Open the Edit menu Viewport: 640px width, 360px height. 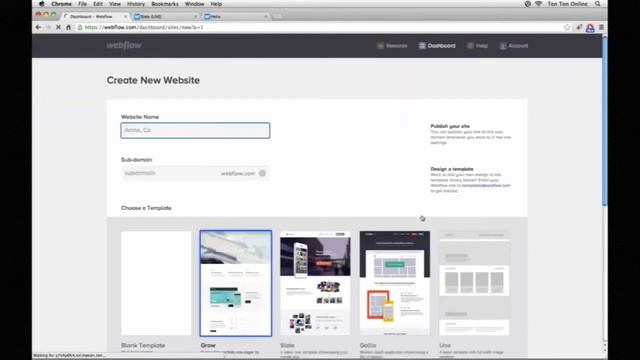[98, 4]
